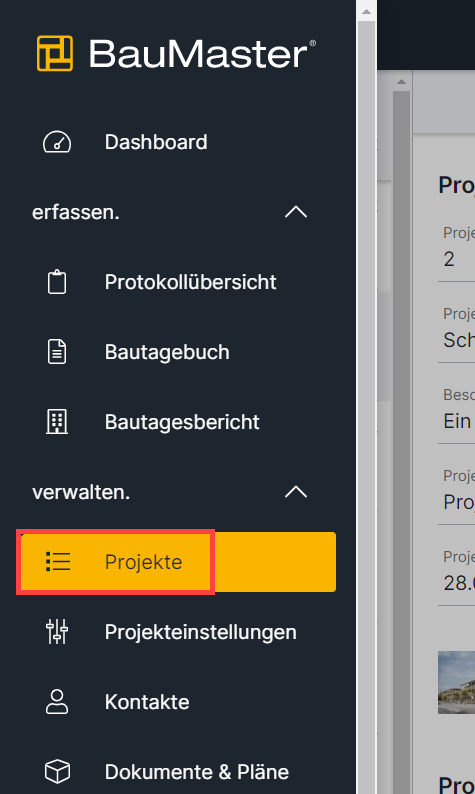Open Dashboard via the gauge icon
Screen dimensions: 475x794
[x=57, y=142]
